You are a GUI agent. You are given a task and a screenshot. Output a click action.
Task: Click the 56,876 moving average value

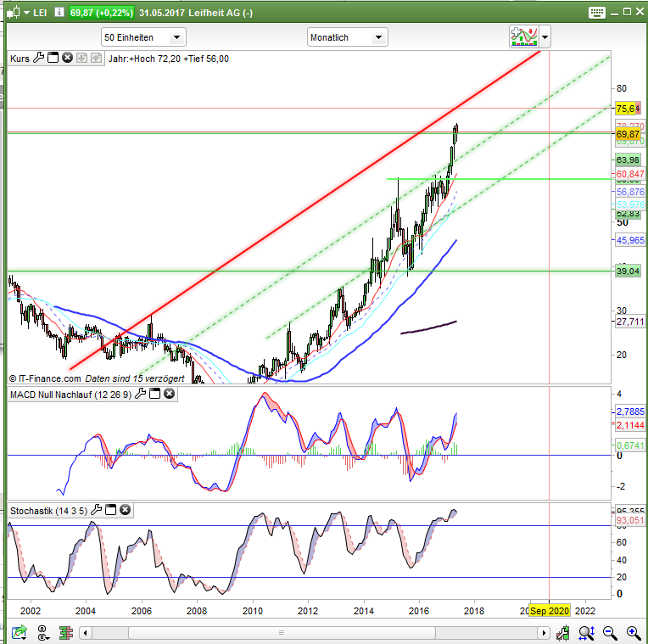point(630,192)
